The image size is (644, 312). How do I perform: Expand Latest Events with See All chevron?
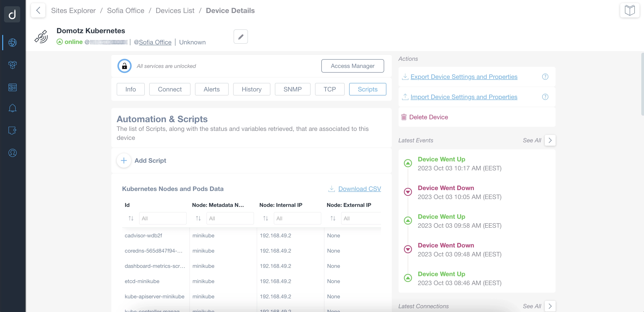coord(550,140)
